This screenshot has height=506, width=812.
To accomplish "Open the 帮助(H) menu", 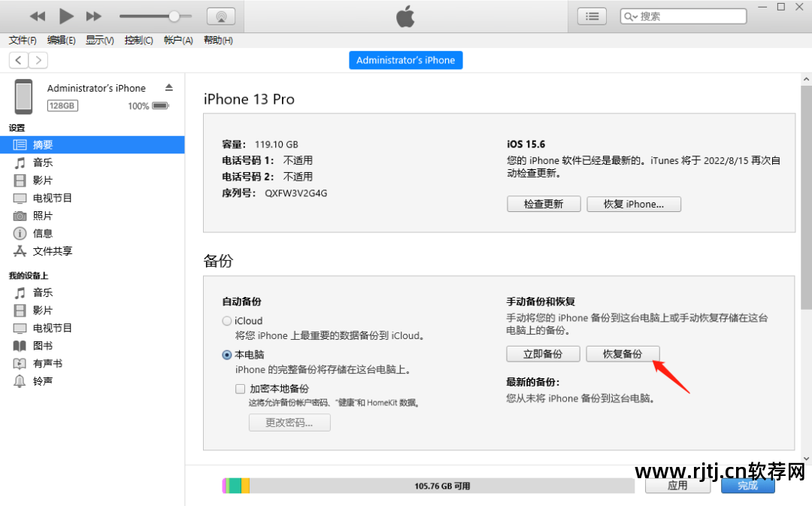I will 218,41.
